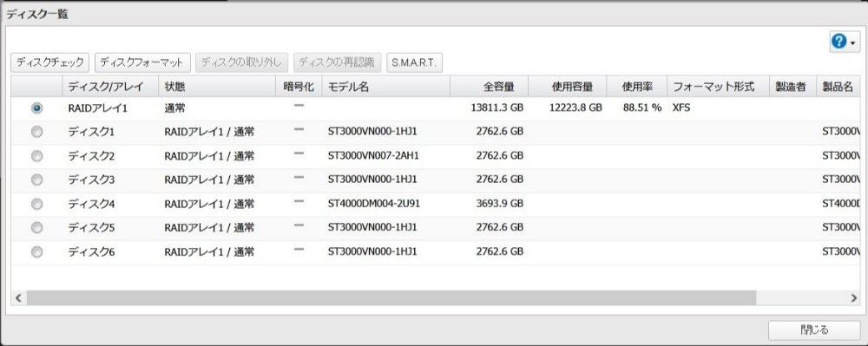
Task: Sort by ディスク/アレイ column header
Action: pyautogui.click(x=109, y=86)
